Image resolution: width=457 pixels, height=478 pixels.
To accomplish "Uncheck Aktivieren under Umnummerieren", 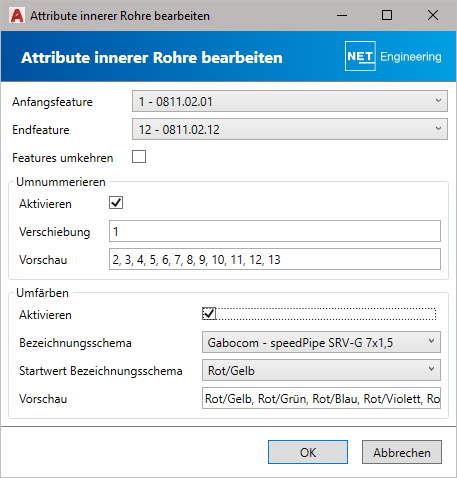I will click(116, 203).
